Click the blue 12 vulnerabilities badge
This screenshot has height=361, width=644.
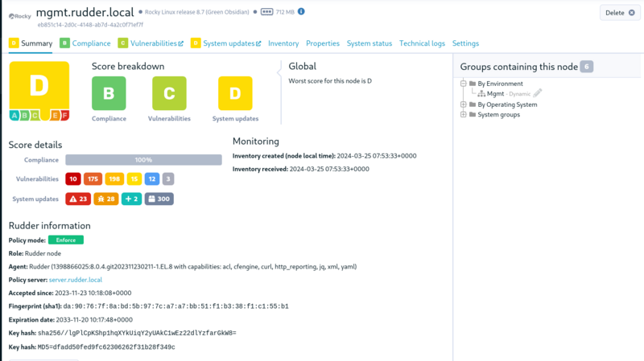[x=152, y=178]
